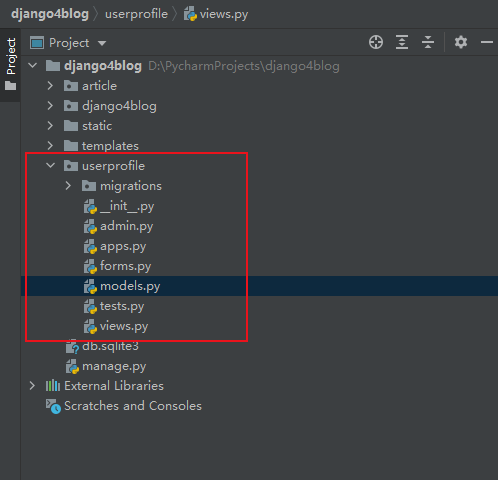Image resolution: width=498 pixels, height=480 pixels.
Task: Click the Python icon beside apps.py
Action: tap(90, 246)
